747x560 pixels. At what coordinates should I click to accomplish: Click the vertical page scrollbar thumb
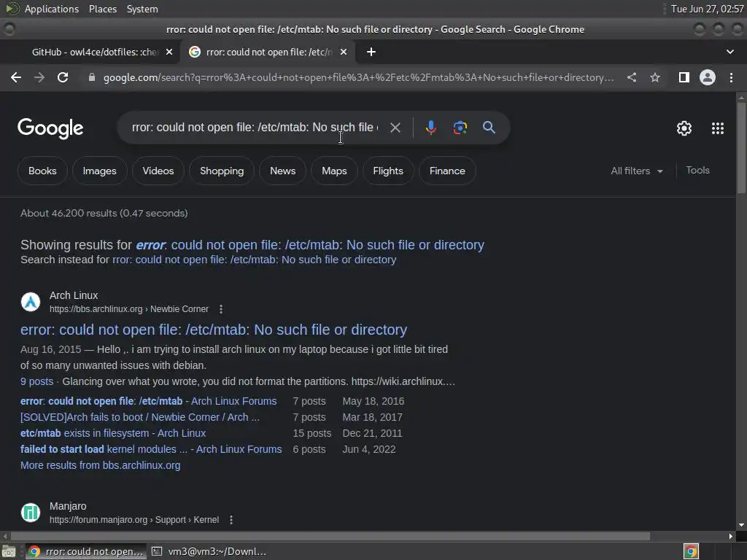pyautogui.click(x=741, y=147)
